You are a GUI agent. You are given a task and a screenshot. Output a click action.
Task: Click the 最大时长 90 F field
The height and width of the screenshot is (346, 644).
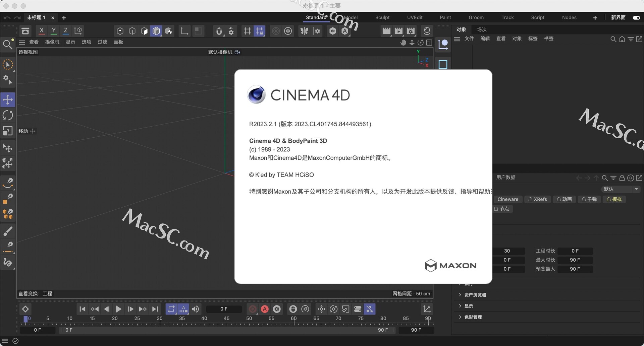575,260
